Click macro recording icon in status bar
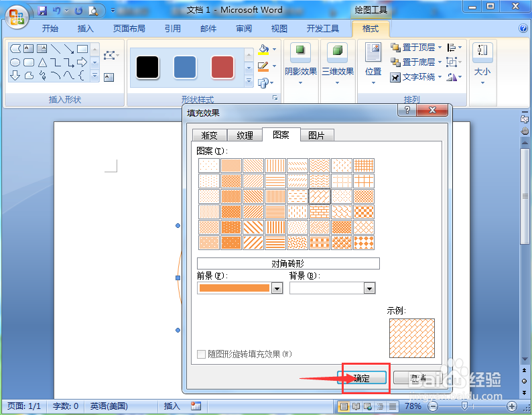This screenshot has width=532, height=415. (196, 406)
